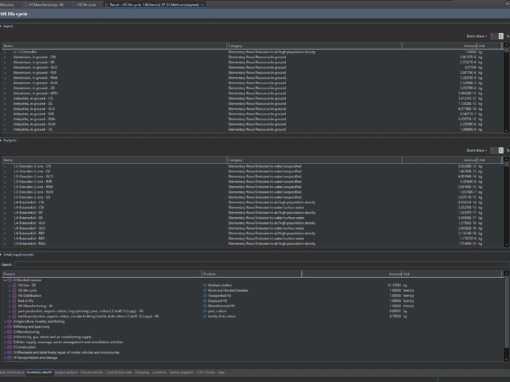The height and width of the screenshot is (382, 510).
Task: Open the Sankey diagram tab
Action: 182,372
